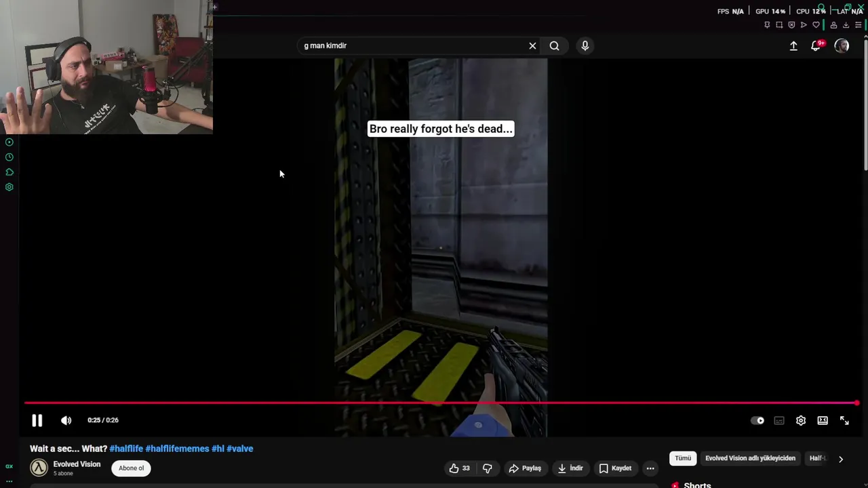Image resolution: width=868 pixels, height=488 pixels.
Task: Open the browser sidebar player icon
Action: (9, 142)
